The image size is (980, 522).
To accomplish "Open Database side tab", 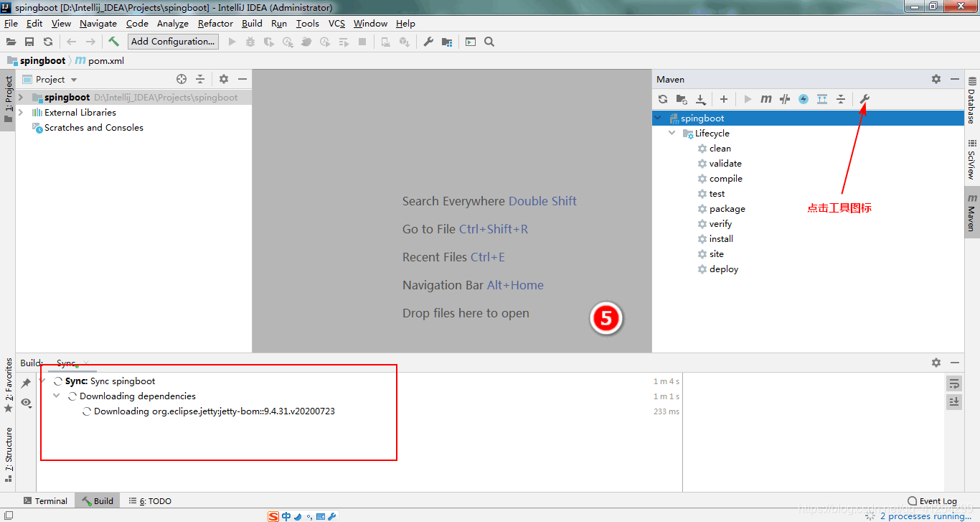I will tap(972, 100).
